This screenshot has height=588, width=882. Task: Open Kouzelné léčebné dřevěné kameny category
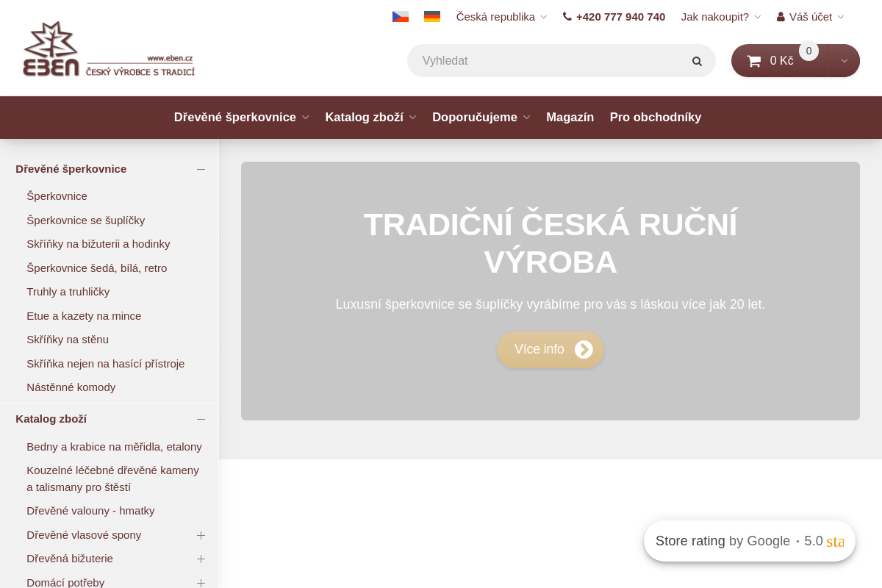click(112, 478)
